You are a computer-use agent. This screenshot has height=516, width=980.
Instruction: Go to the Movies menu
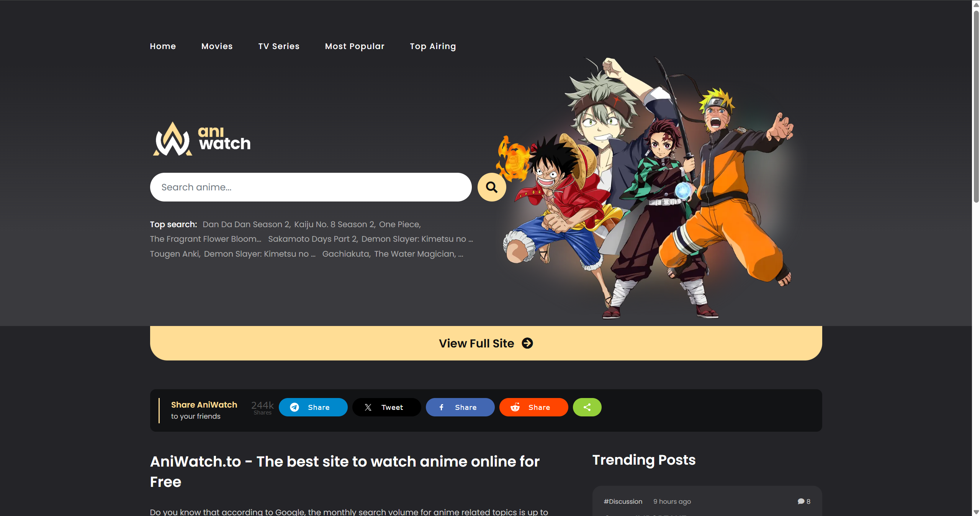[x=217, y=46]
